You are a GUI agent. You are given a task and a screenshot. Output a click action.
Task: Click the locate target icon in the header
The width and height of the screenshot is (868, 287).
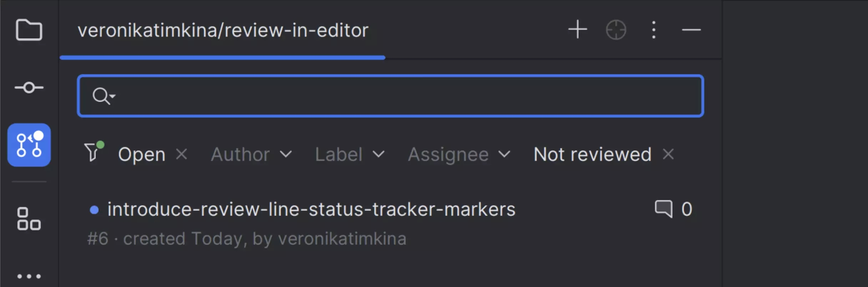(615, 30)
